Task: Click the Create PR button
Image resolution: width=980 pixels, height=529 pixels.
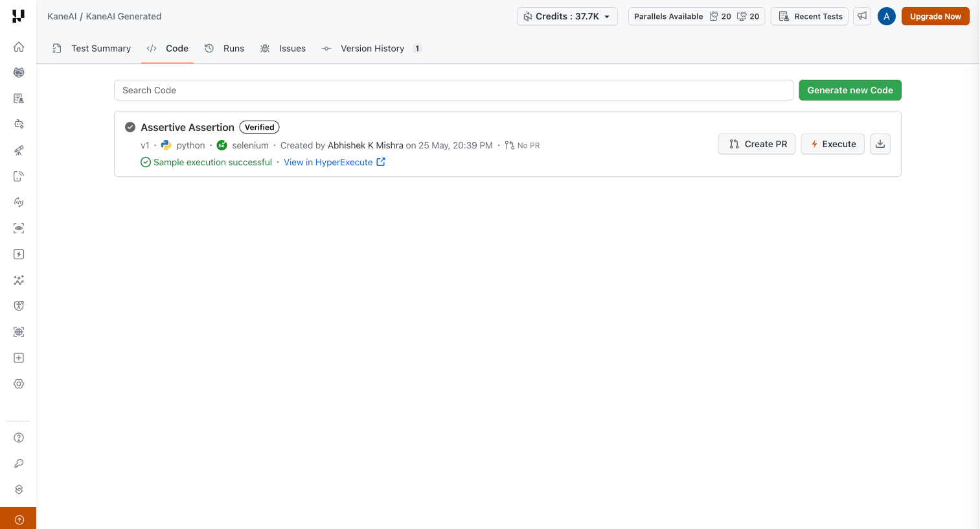Action: coord(757,144)
